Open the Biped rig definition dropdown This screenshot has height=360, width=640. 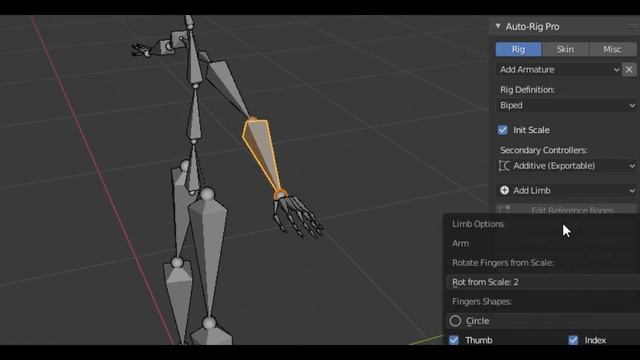click(566, 105)
